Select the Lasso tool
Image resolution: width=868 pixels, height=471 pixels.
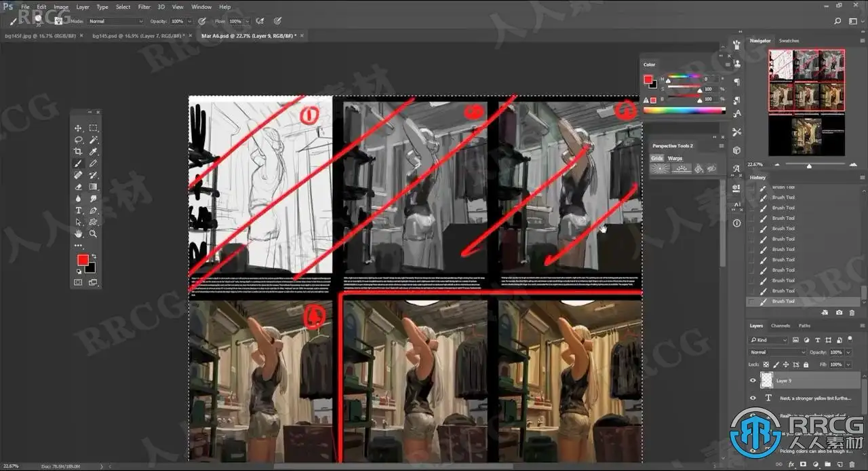[x=78, y=140]
